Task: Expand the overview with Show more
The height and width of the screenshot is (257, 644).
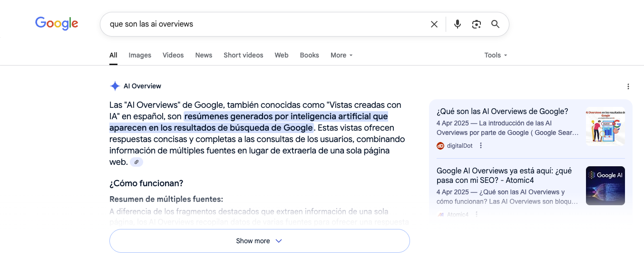Action: click(x=260, y=241)
